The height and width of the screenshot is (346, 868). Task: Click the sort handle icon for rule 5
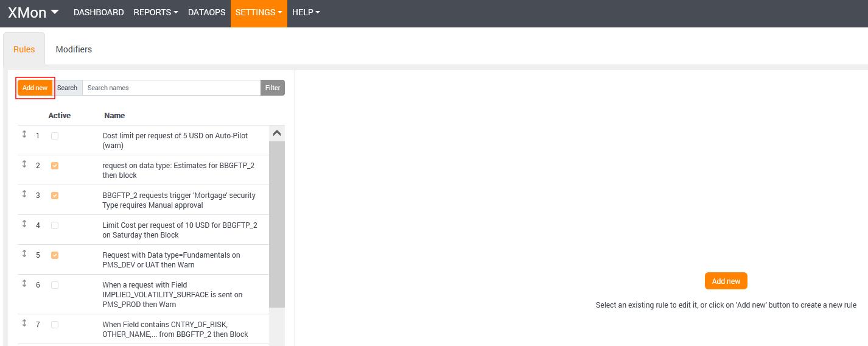tap(24, 253)
